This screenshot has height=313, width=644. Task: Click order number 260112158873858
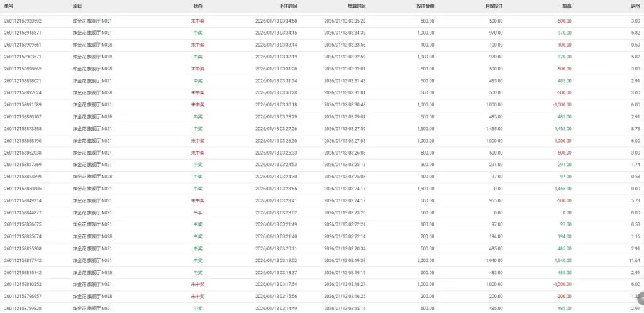click(23, 128)
